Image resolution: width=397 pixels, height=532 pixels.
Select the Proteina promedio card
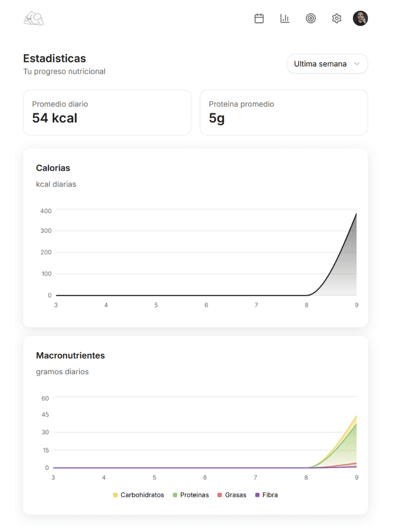(283, 112)
